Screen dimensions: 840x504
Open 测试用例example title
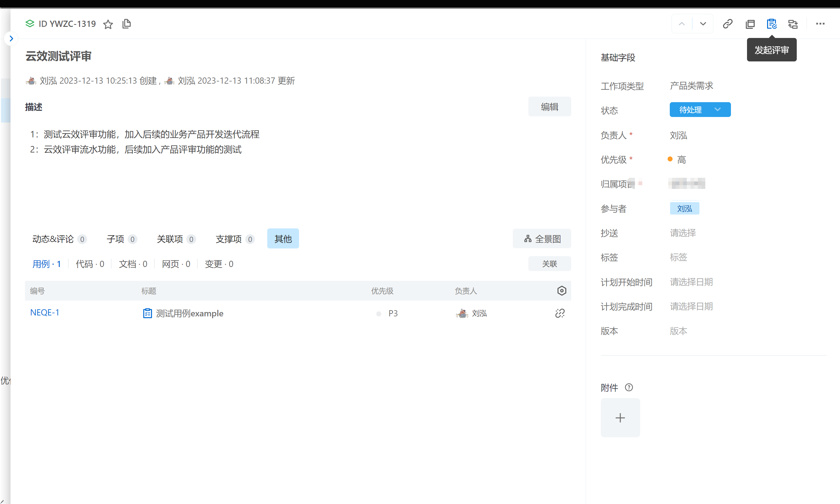tap(189, 313)
